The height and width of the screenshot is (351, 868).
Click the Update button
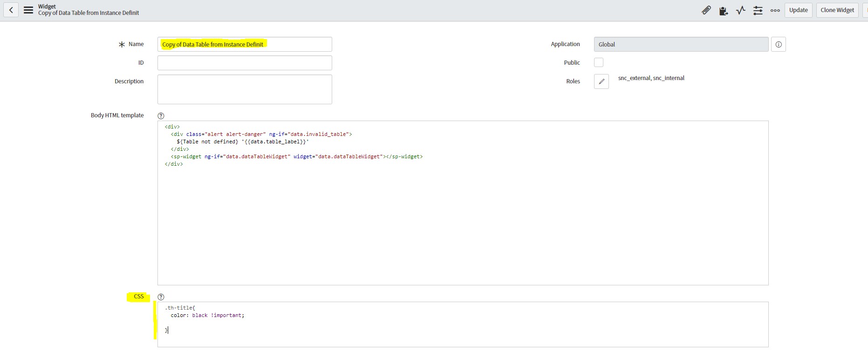pyautogui.click(x=799, y=10)
